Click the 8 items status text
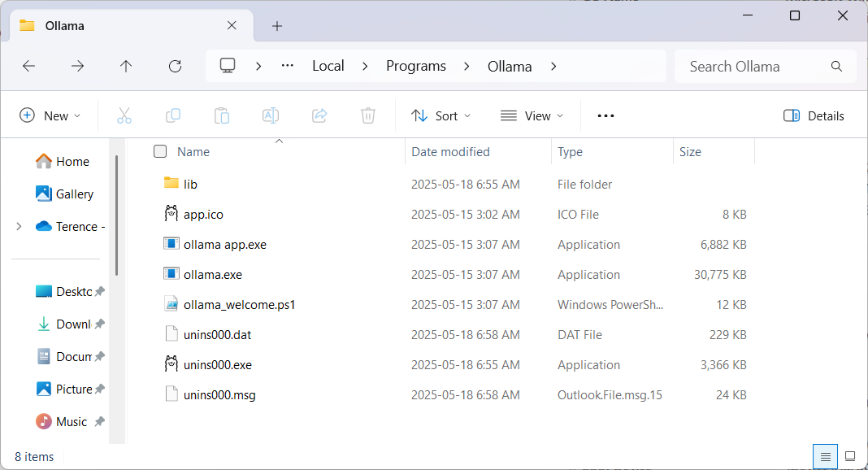This screenshot has height=470, width=868. [34, 457]
